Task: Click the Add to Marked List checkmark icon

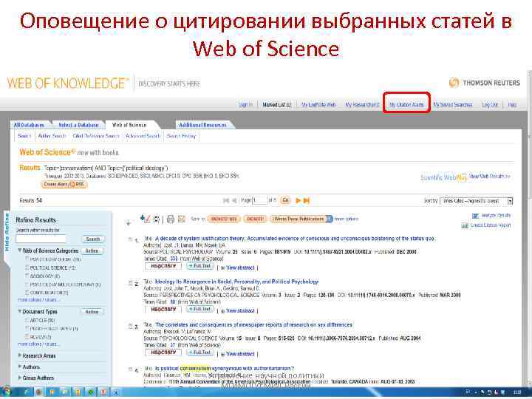Action: click(x=145, y=219)
